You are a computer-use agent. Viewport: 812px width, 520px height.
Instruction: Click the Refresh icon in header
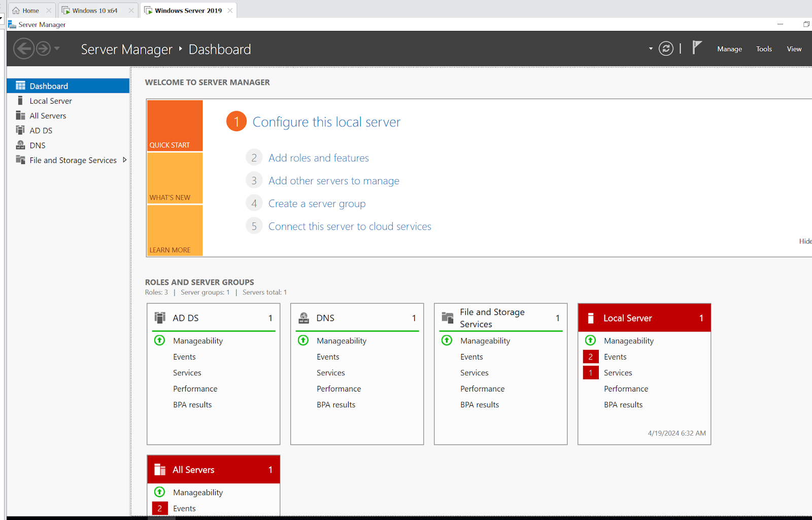(x=666, y=49)
